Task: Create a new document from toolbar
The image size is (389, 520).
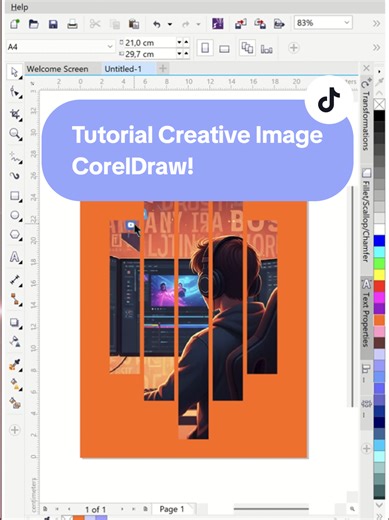Action: click(14, 24)
